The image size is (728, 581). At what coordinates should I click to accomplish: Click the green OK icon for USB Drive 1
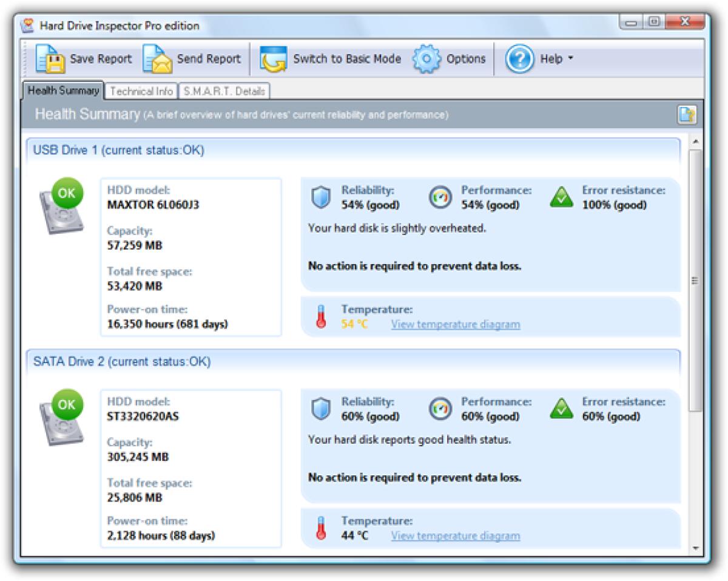(67, 193)
